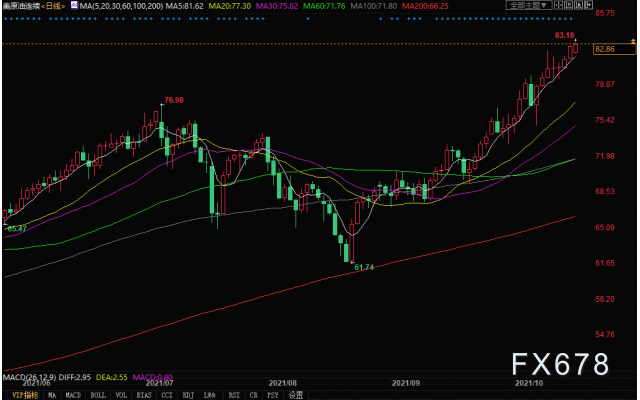Image resolution: width=640 pixels, height=400 pixels.
Task: Select the PSY indicator tab
Action: (273, 395)
